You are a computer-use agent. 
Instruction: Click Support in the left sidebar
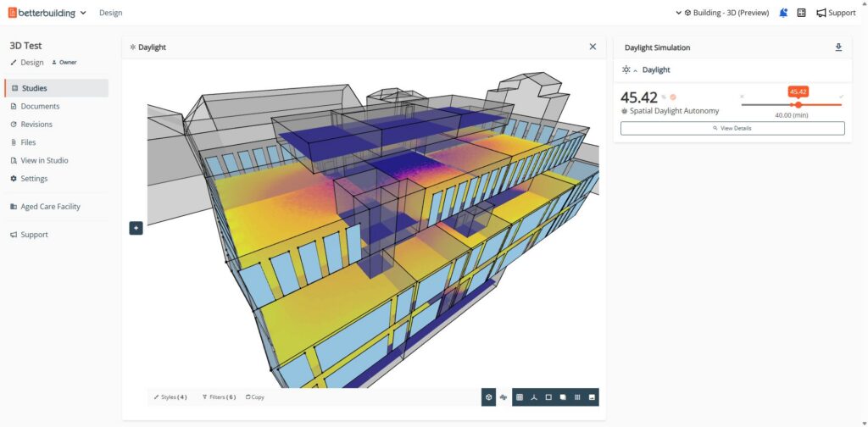pos(30,235)
